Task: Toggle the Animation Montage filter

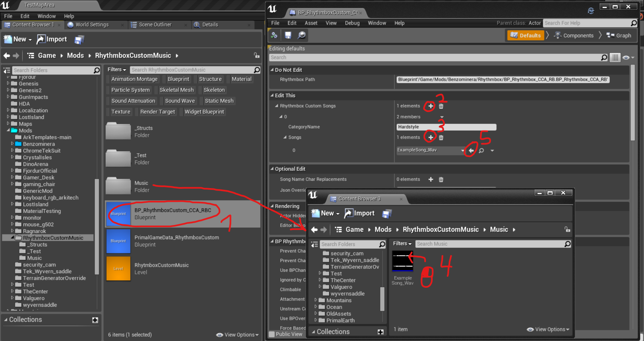Action: tap(135, 79)
